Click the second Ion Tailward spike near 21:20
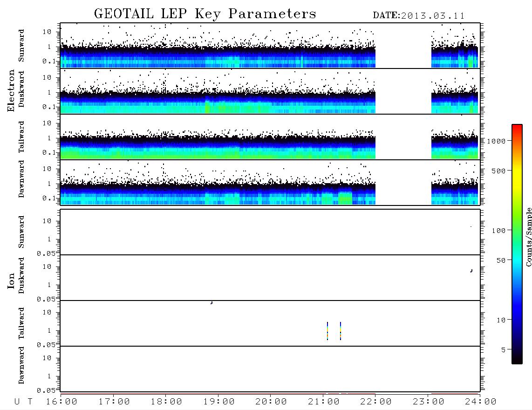Image resolution: width=532 pixels, height=410 pixels. click(341, 331)
